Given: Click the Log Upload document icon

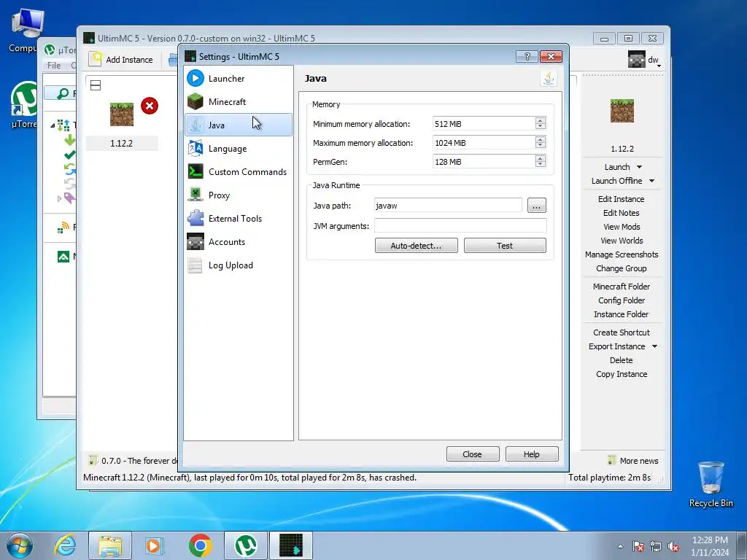Looking at the screenshot, I should [196, 265].
